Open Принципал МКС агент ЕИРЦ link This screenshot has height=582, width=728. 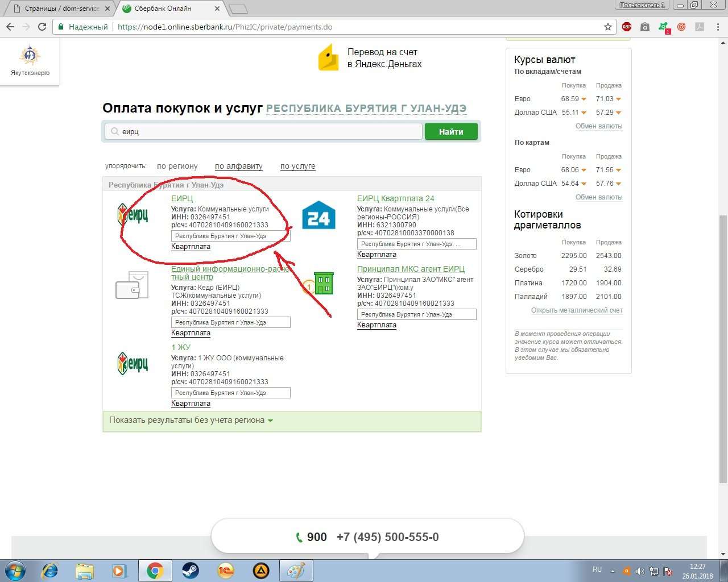pos(411,269)
